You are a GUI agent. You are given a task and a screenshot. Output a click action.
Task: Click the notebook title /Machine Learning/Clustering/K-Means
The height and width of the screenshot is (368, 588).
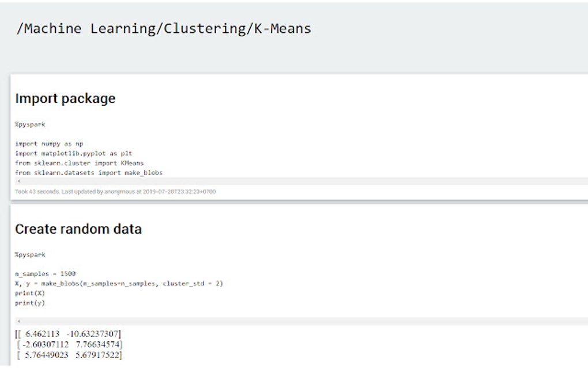click(x=164, y=28)
